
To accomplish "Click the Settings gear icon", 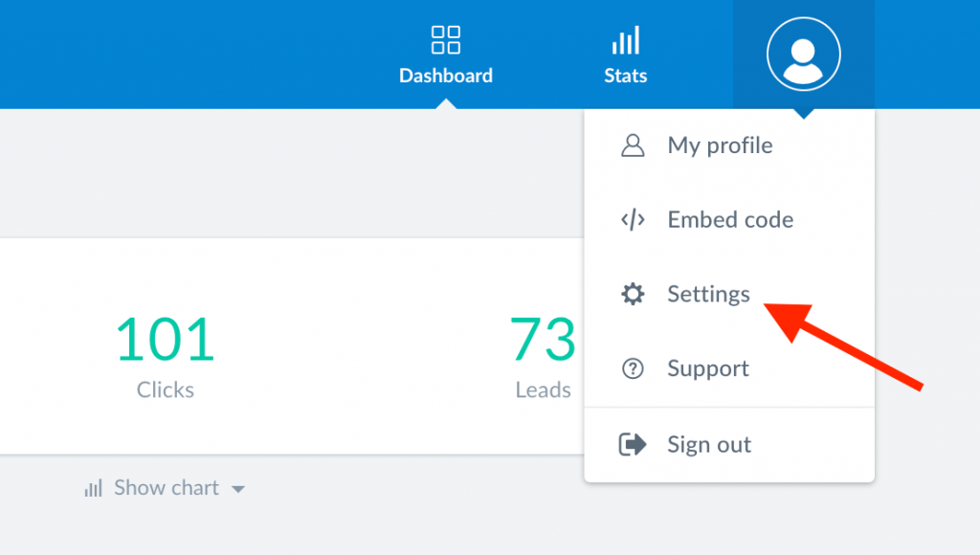I will coord(633,294).
